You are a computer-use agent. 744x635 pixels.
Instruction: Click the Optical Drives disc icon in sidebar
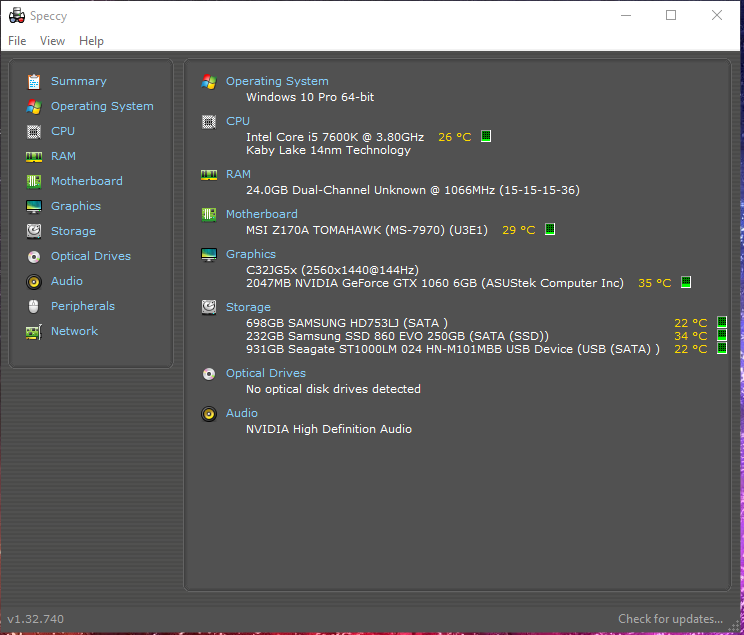34,256
